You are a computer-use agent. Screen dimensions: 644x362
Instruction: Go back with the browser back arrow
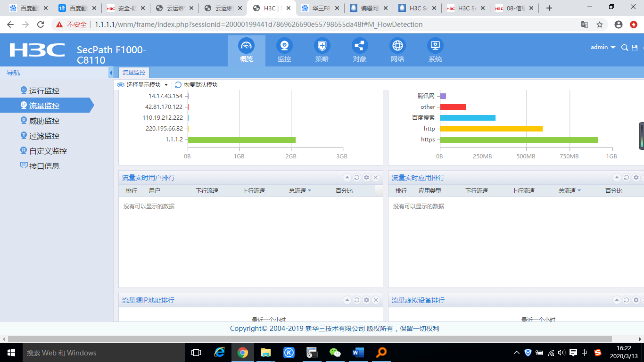pyautogui.click(x=10, y=25)
